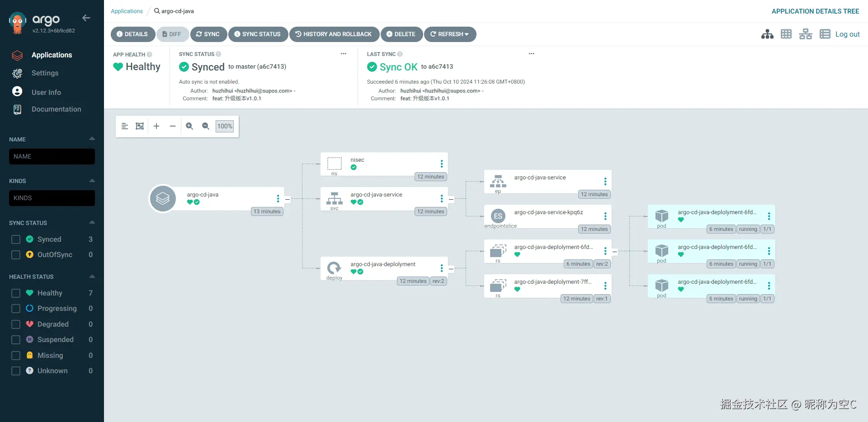
Task: Click the fit-to-screen graph icon
Action: [x=140, y=127]
